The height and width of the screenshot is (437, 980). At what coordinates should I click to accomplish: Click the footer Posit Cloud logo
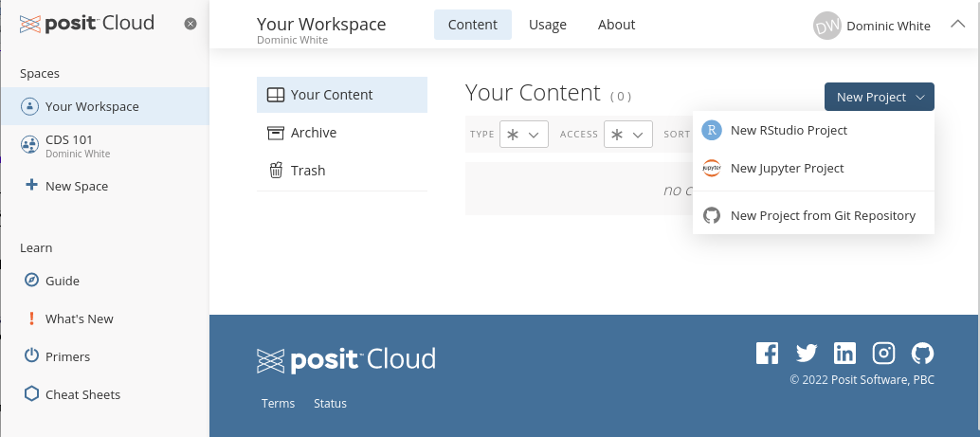coord(346,361)
